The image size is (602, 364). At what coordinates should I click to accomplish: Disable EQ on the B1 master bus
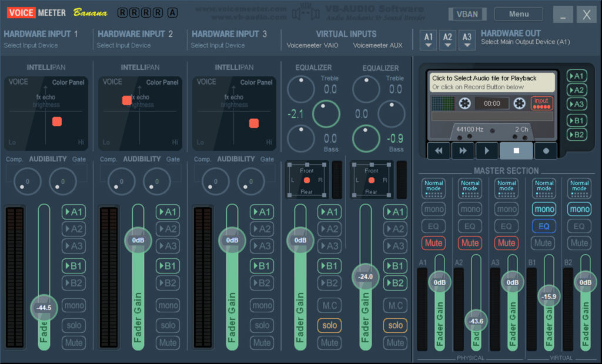[x=543, y=226]
